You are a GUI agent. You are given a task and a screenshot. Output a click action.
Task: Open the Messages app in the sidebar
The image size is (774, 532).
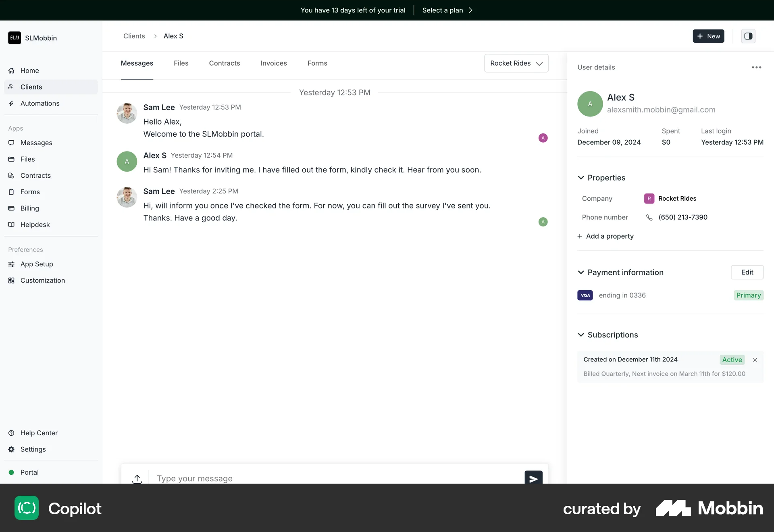(x=36, y=143)
